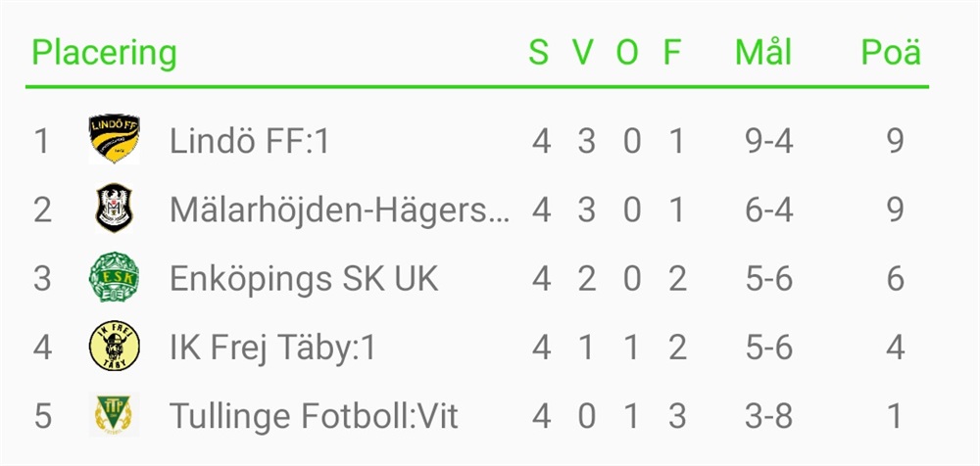Sort by the Poä points header
This screenshot has width=980, height=466.
point(891,53)
